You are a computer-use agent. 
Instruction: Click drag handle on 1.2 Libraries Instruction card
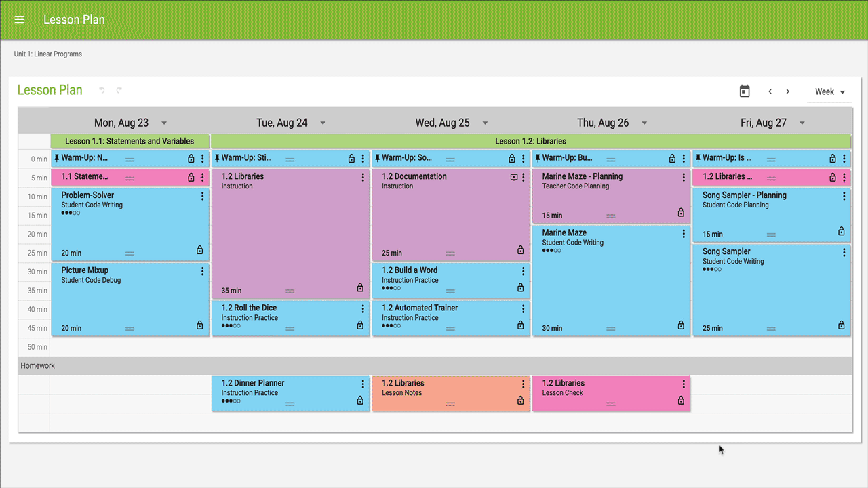tap(290, 291)
